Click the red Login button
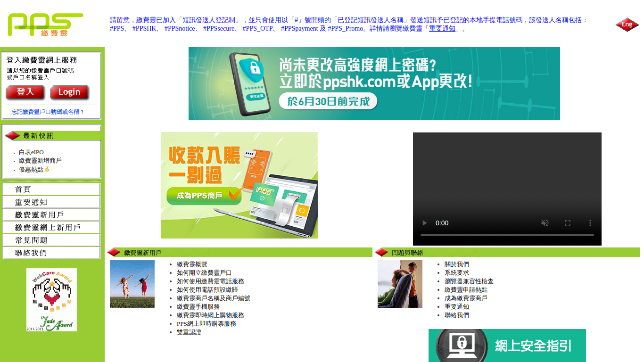The width and height of the screenshot is (644, 362). [70, 92]
